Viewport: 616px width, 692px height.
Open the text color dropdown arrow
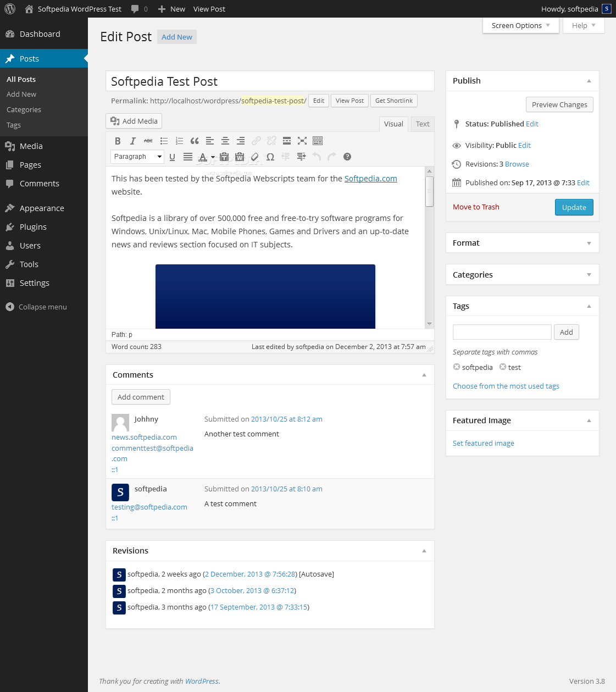(213, 157)
